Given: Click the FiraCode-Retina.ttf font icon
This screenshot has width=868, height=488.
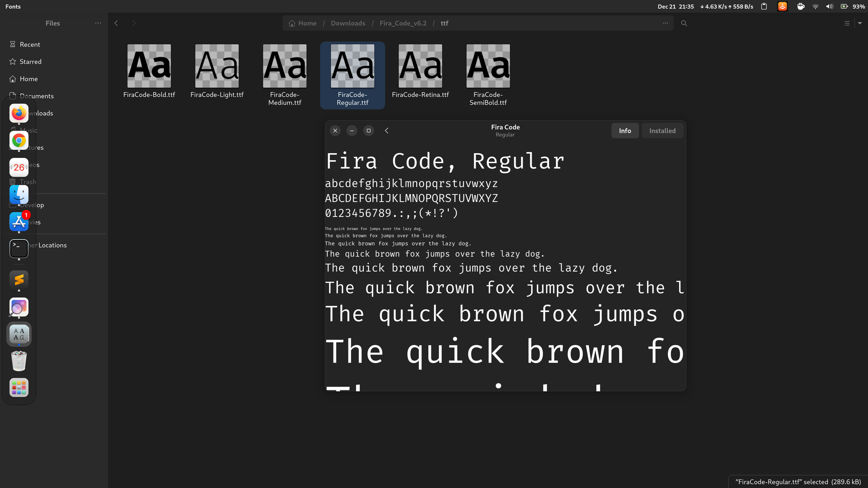Looking at the screenshot, I should (x=420, y=66).
